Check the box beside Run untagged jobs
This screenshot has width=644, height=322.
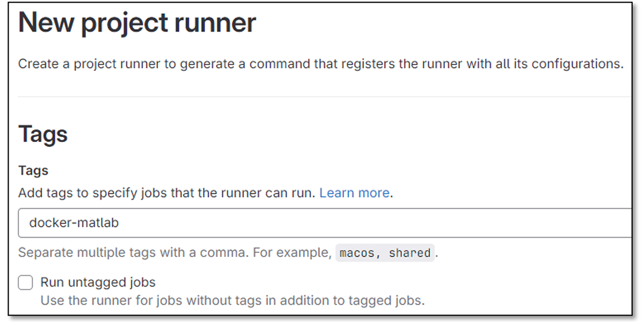click(25, 282)
